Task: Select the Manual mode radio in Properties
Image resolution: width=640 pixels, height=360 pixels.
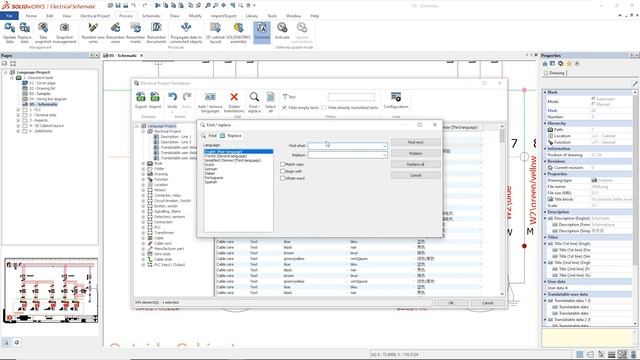Action: tap(593, 104)
